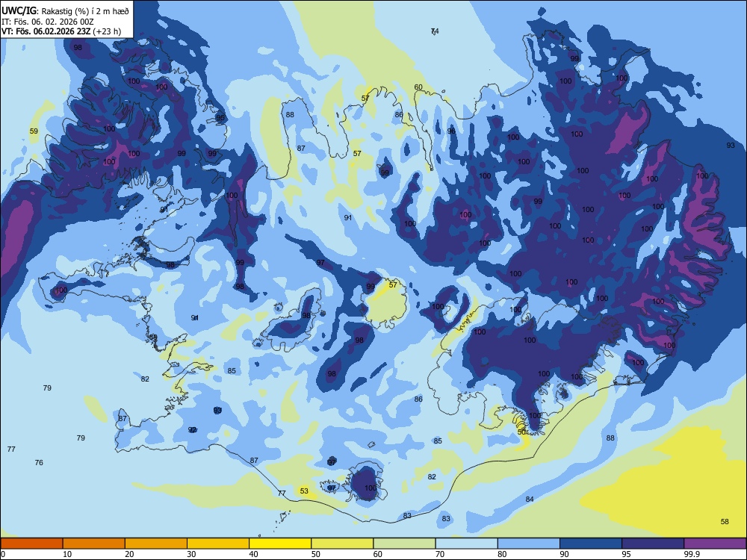Click the yellow-green 50–60 legend swatch

[342, 544]
